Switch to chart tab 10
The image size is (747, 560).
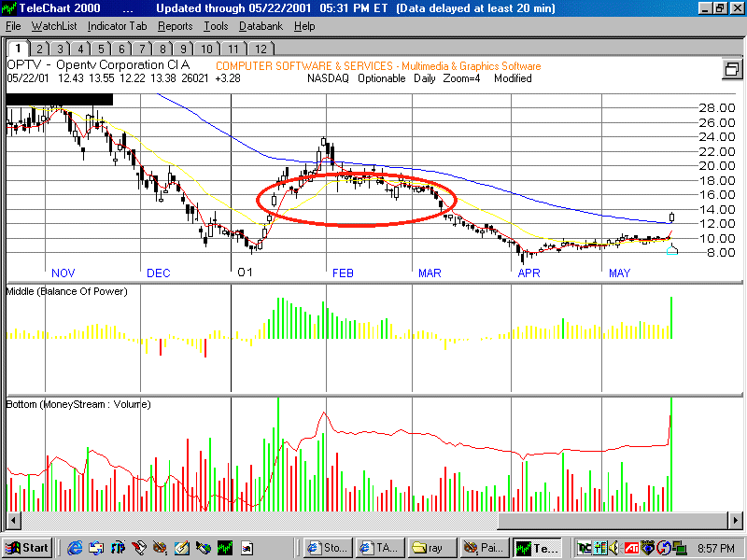[206, 49]
